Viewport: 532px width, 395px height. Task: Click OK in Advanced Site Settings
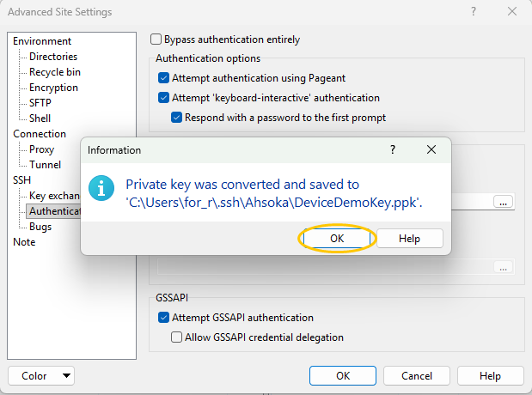click(x=343, y=375)
